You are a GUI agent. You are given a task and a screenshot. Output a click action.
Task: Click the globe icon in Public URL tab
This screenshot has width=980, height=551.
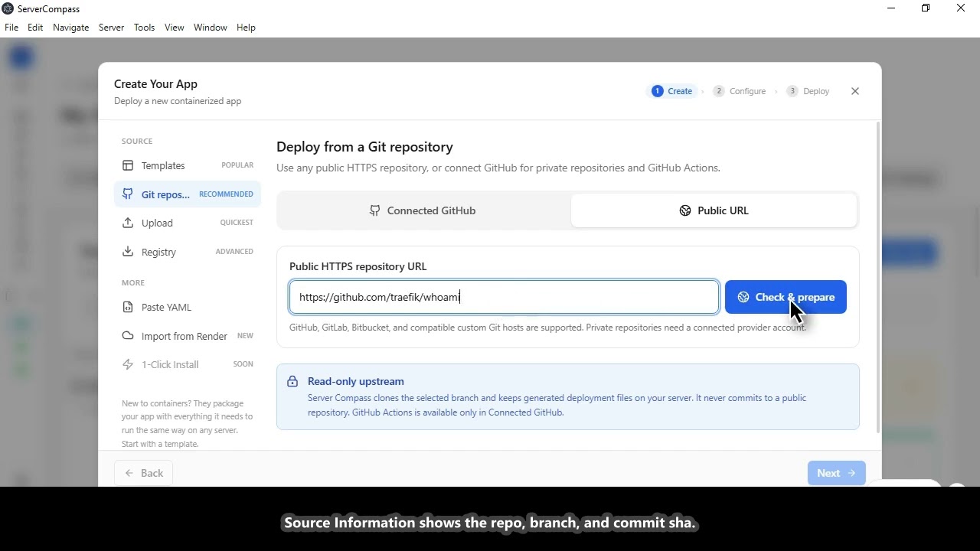[x=685, y=210]
